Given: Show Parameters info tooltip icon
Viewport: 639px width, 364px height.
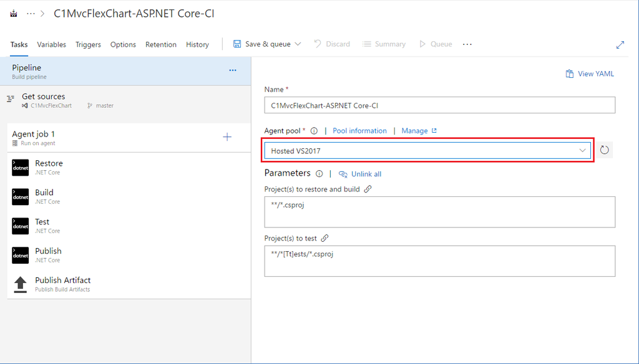Looking at the screenshot, I should click(319, 174).
